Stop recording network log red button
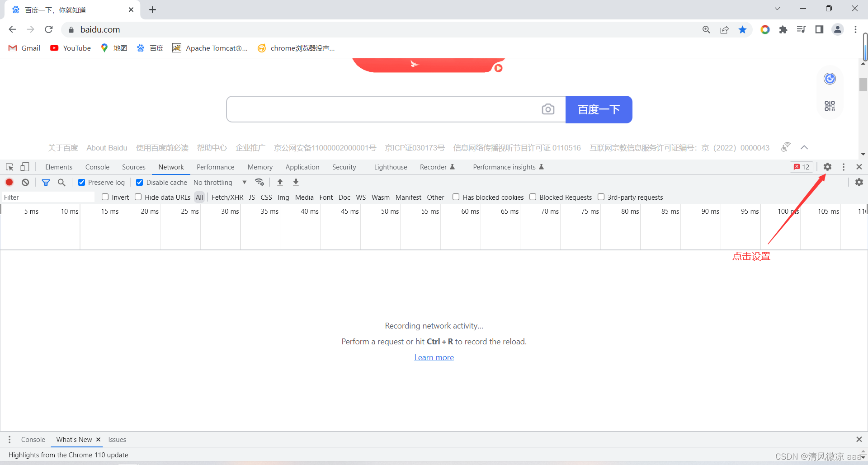The width and height of the screenshot is (868, 465). 9,182
